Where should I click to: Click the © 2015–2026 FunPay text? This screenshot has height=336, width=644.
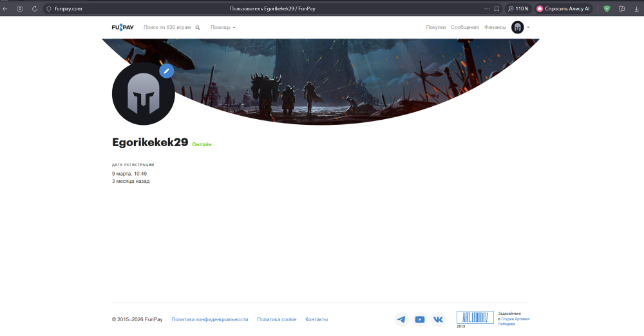click(137, 319)
